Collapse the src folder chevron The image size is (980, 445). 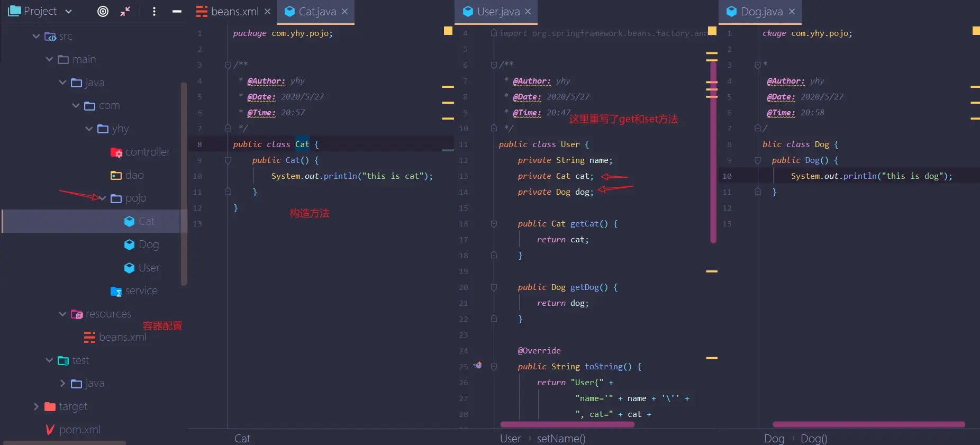36,36
